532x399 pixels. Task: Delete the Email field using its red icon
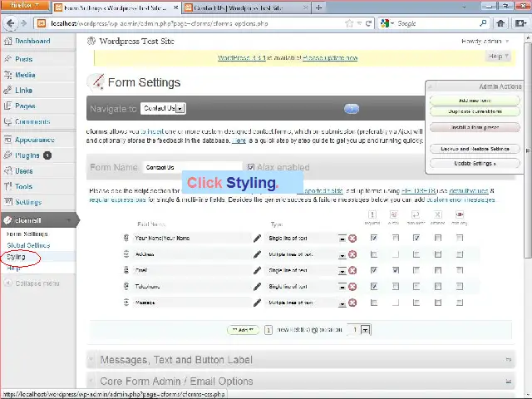[352, 270]
